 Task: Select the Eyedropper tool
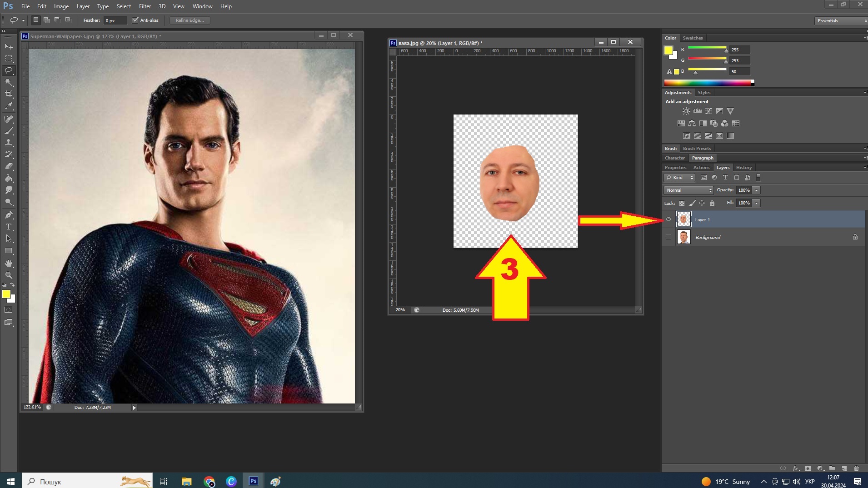(x=9, y=106)
